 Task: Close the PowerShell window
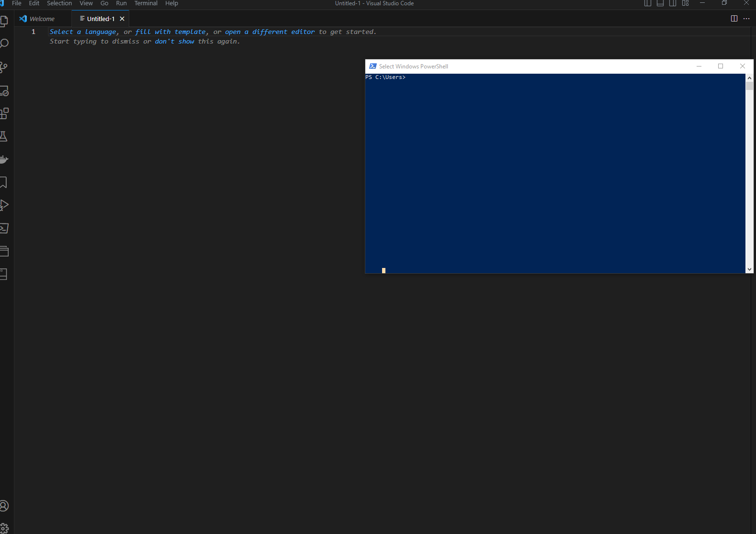pos(743,66)
